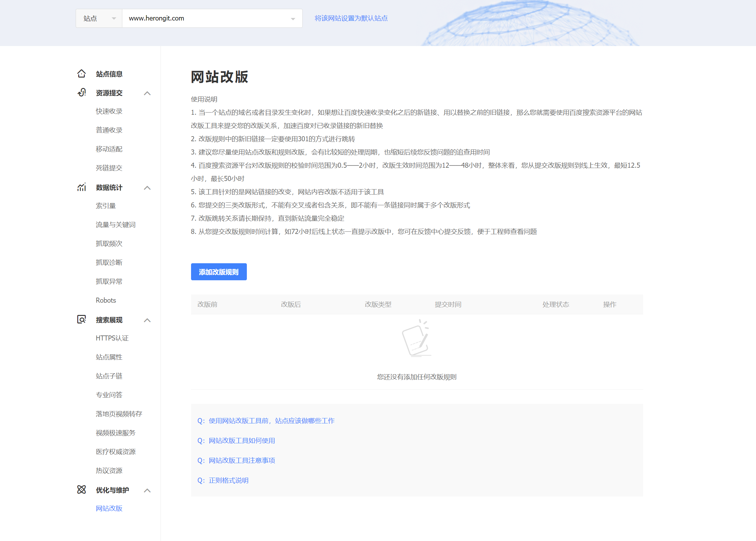Screen dimensions: 756x541
Task: Click 网站改版工具注意事项 FAQ link
Action: click(242, 460)
